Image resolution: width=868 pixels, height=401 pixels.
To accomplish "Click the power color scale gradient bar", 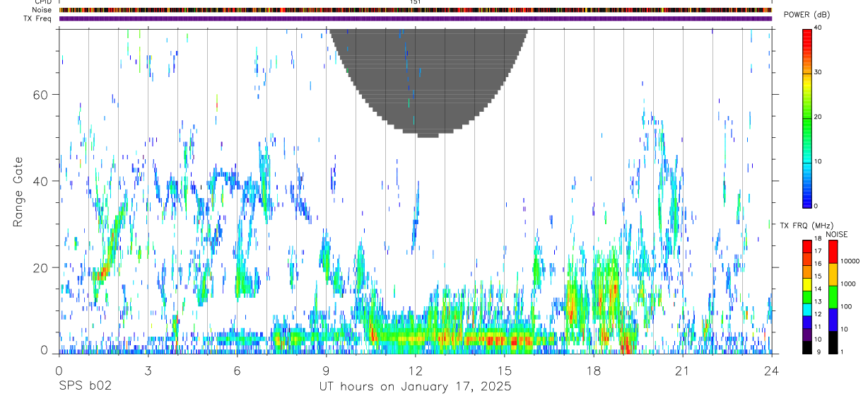I will coord(807,117).
